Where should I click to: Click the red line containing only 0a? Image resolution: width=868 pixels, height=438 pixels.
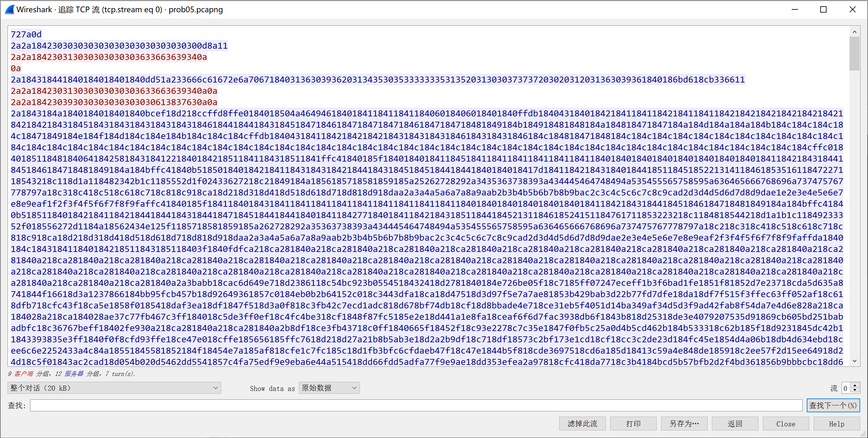pyautogui.click(x=15, y=68)
